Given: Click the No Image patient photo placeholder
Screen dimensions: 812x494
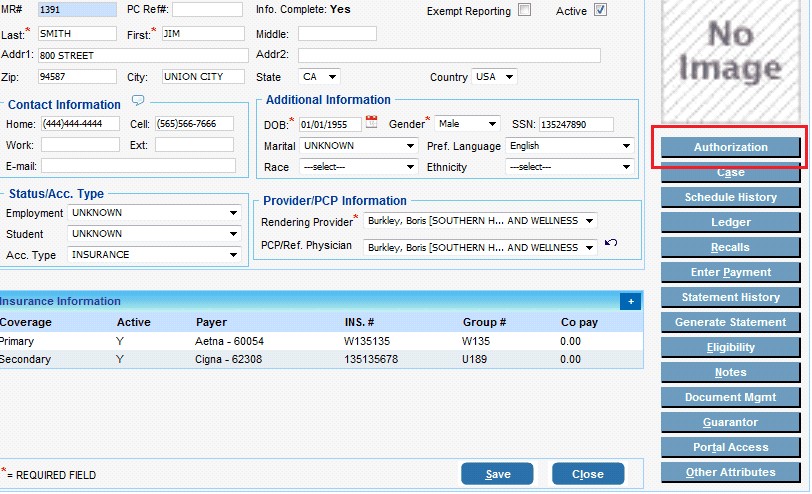Looking at the screenshot, I should pos(730,55).
